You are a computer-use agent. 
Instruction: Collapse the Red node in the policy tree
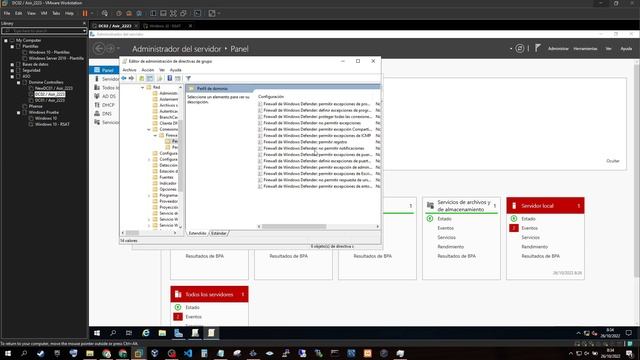coord(142,87)
